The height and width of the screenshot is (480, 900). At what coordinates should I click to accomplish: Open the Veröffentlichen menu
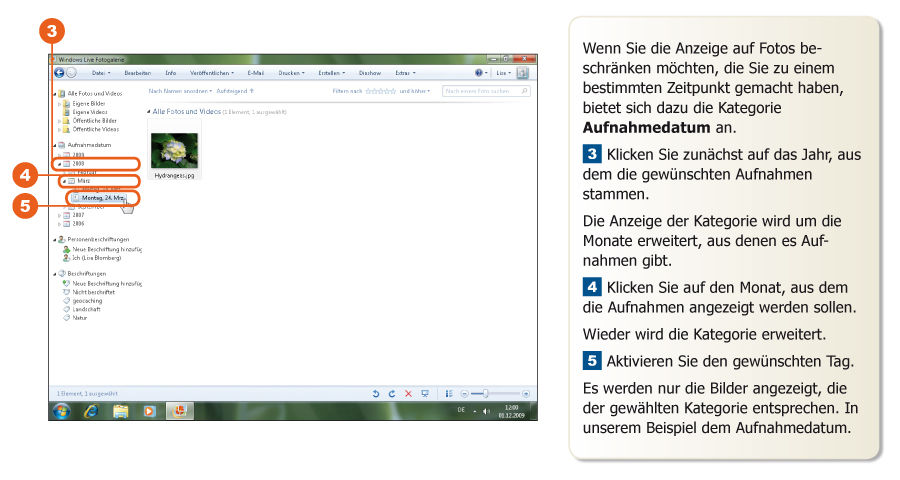pyautogui.click(x=212, y=73)
